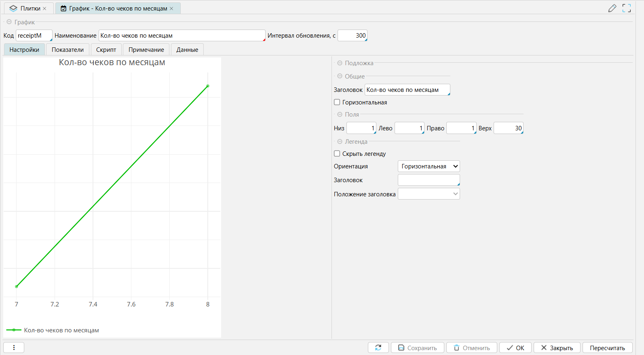Click the Интервал обновления input field
644x355 pixels.
(352, 36)
